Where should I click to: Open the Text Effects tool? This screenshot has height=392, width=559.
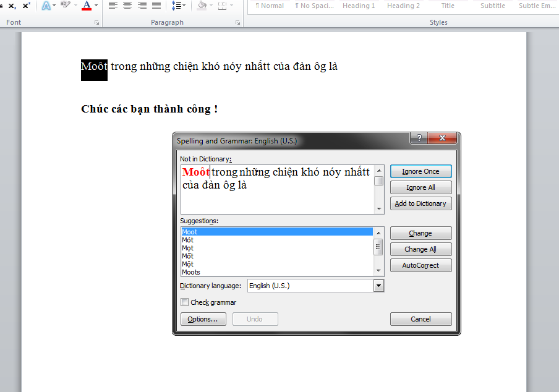click(47, 6)
